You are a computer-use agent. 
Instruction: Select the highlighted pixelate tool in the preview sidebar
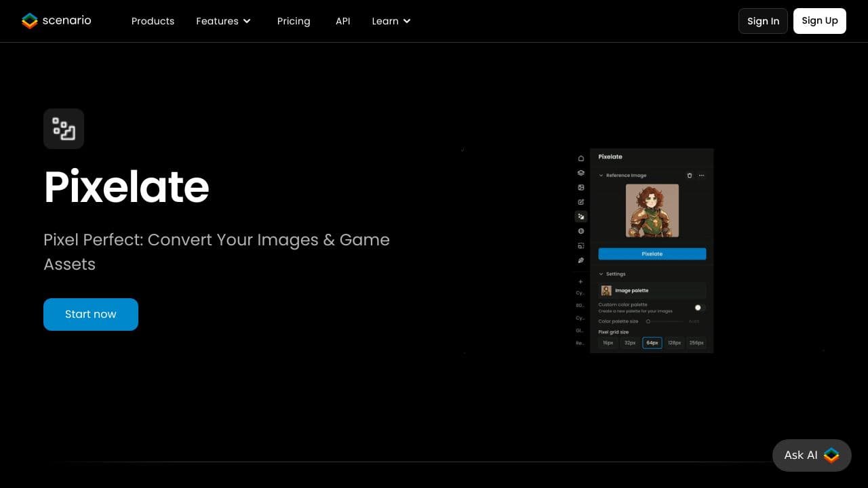[580, 217]
